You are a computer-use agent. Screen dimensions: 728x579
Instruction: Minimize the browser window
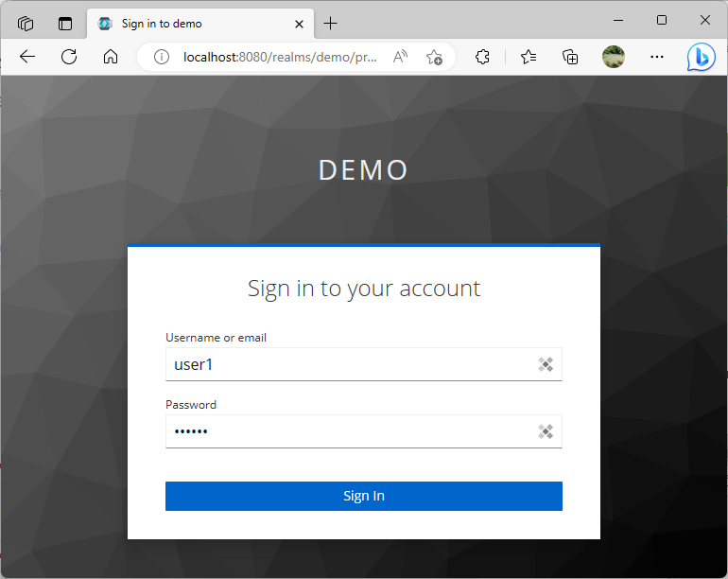[618, 21]
